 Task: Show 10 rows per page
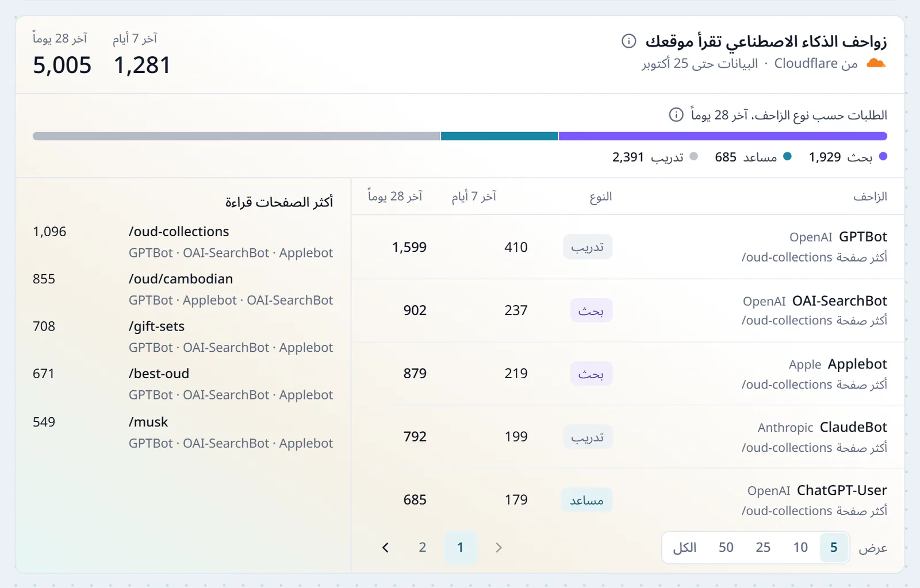pos(800,547)
